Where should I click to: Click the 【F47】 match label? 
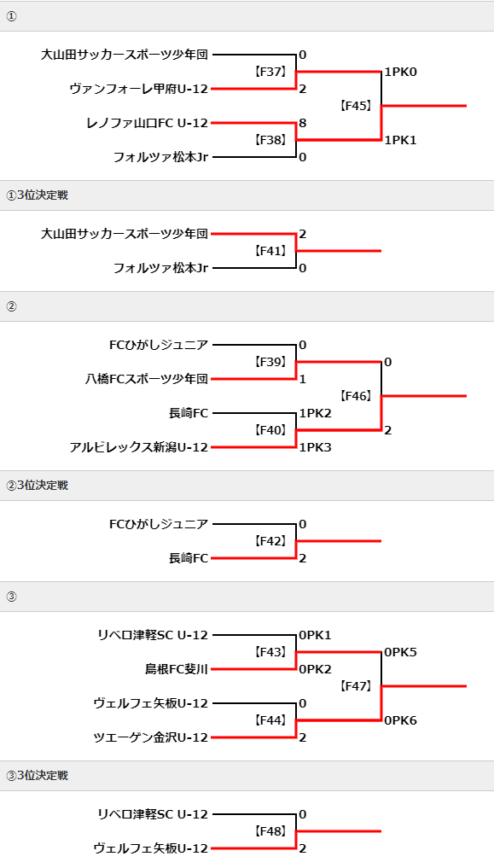click(x=356, y=686)
